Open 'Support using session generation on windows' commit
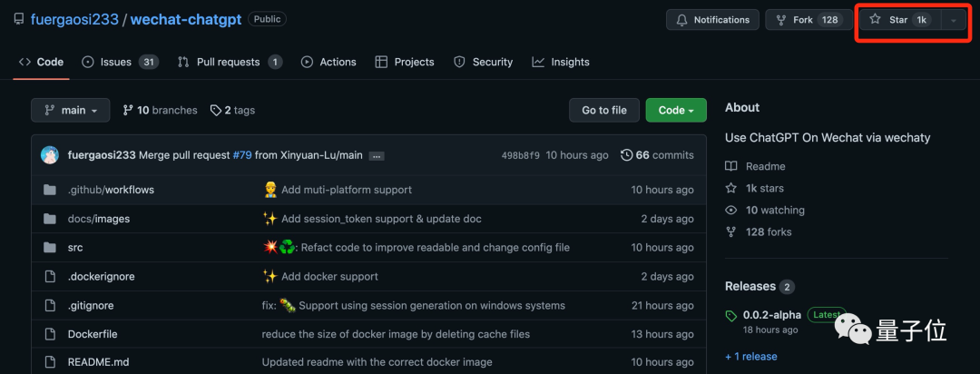The image size is (980, 374). 431,306
